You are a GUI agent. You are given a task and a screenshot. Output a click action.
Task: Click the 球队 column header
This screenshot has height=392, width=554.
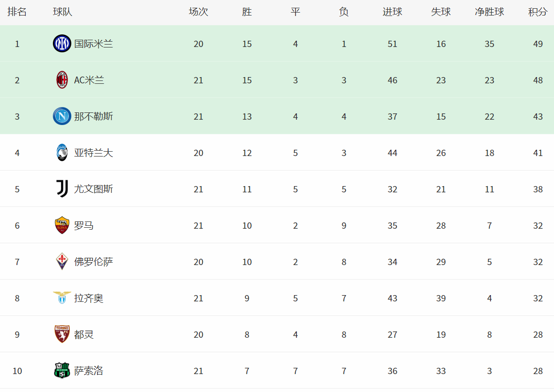63,12
